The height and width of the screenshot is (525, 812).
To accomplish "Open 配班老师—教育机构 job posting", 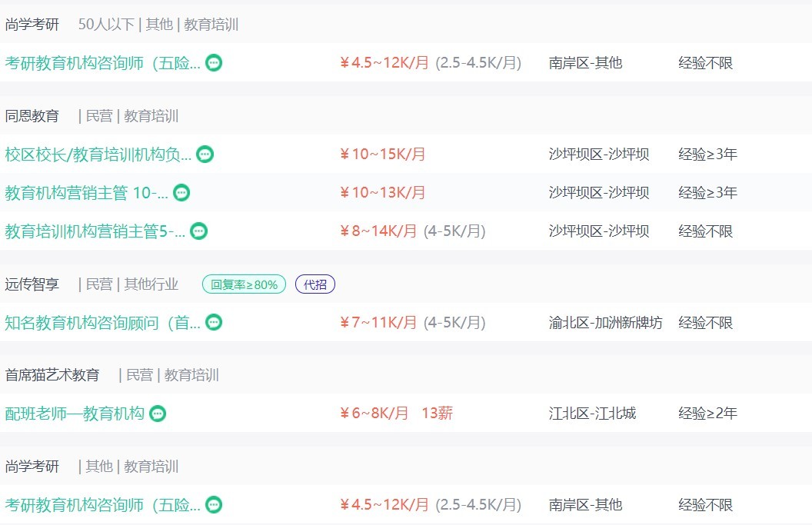I will click(75, 414).
